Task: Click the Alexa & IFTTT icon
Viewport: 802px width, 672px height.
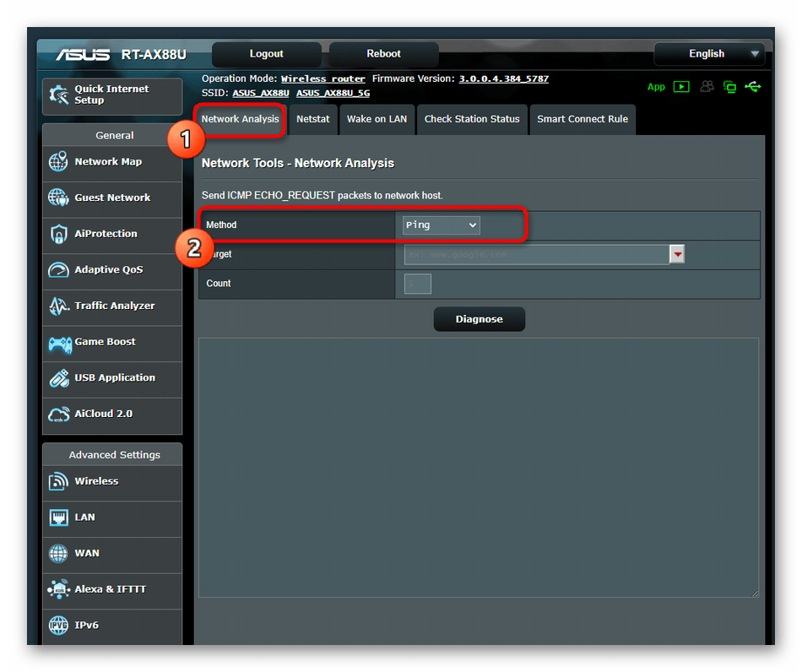Action: point(59,589)
